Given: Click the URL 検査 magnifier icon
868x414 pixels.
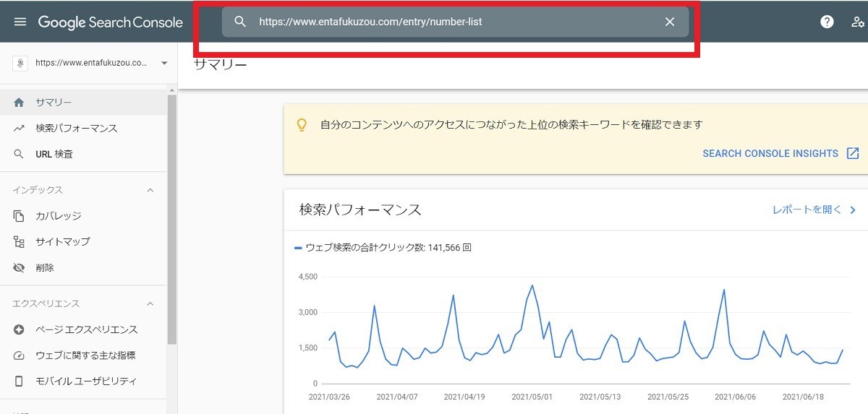Looking at the screenshot, I should click(20, 154).
